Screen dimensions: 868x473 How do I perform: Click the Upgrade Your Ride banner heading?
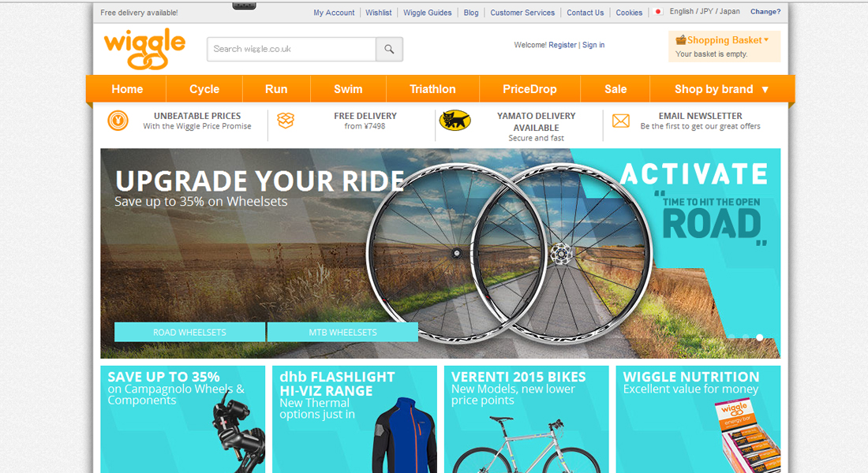[x=260, y=181]
